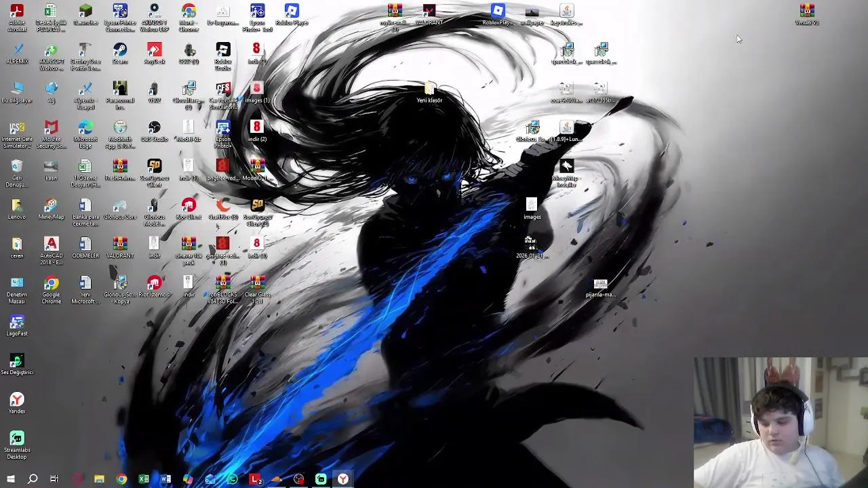Select the kaan image file
The height and width of the screenshot is (488, 868).
(x=51, y=170)
